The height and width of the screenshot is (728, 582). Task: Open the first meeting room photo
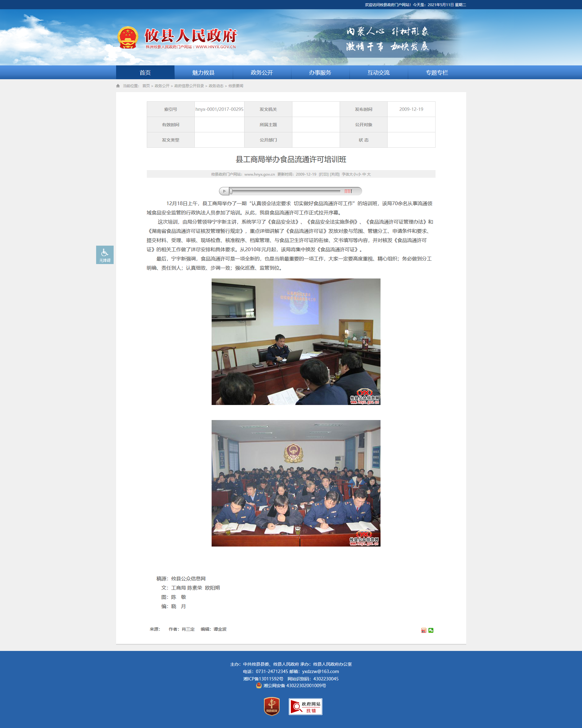[295, 341]
